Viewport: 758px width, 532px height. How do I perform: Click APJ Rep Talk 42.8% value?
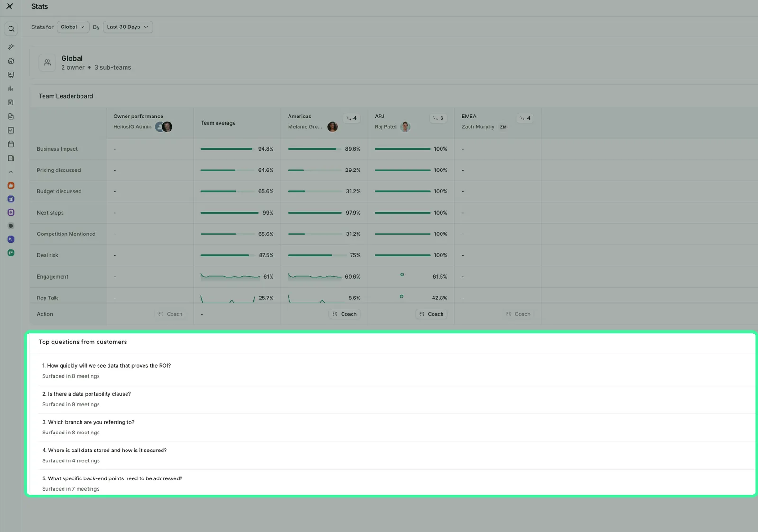tap(440, 298)
